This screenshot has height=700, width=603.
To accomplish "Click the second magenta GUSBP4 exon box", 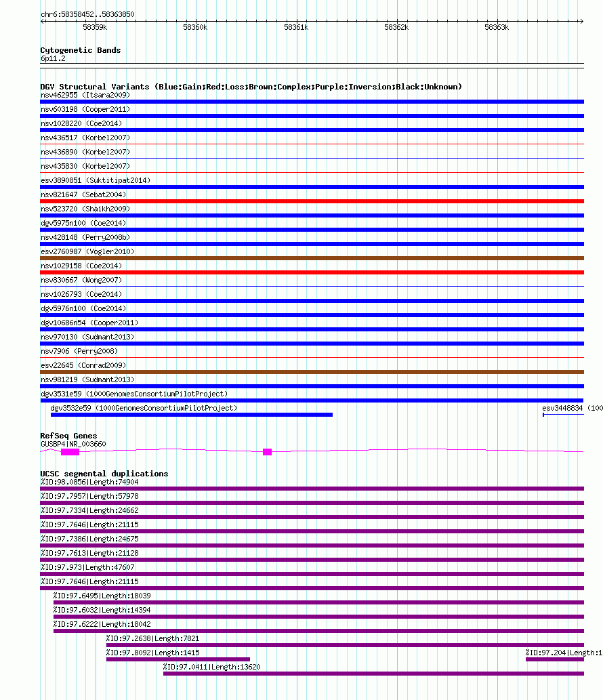I will [268, 452].
